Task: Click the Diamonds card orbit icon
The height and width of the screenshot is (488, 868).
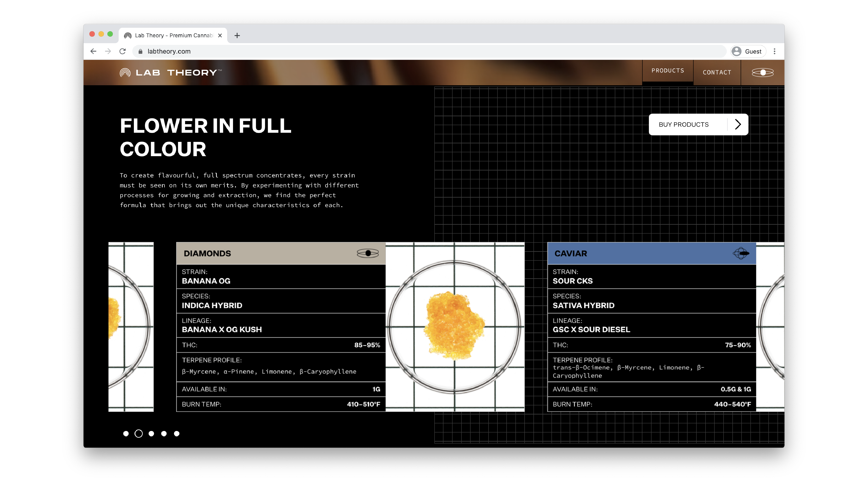Action: (368, 253)
